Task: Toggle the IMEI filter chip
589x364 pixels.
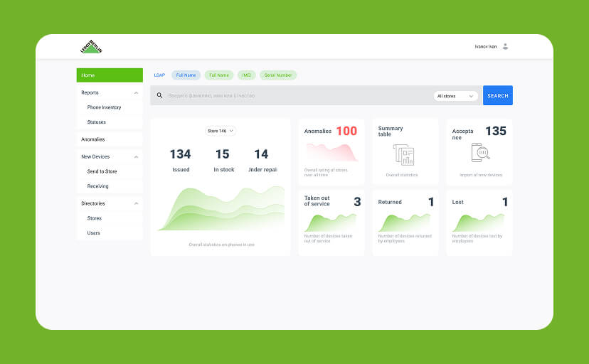Action: click(246, 75)
